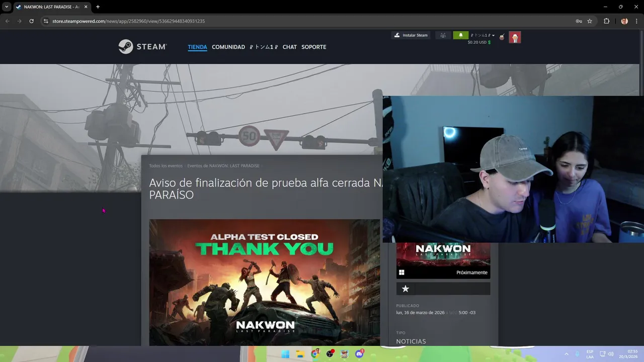Image resolution: width=644 pixels, height=362 pixels.
Task: Click the NOTICIAS type label
Action: 411,341
